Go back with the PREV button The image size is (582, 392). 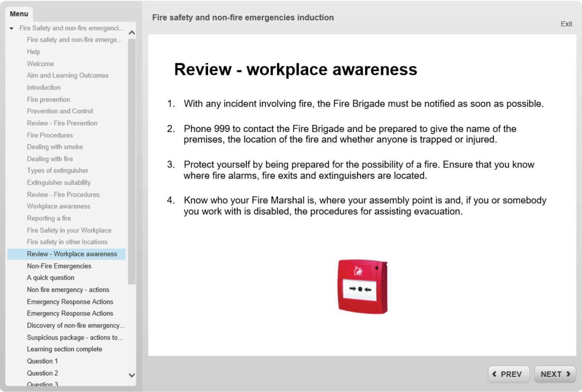click(x=507, y=374)
